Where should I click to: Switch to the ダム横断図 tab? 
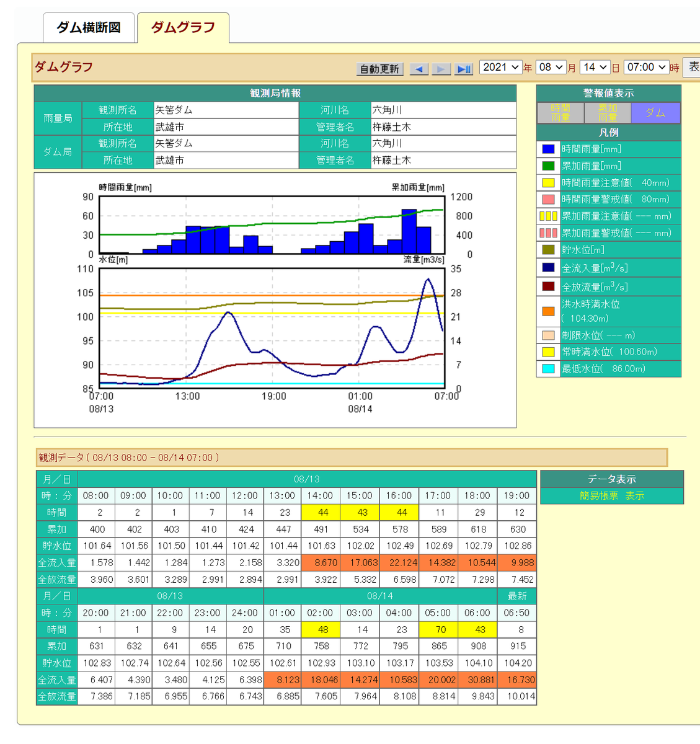pyautogui.click(x=89, y=28)
